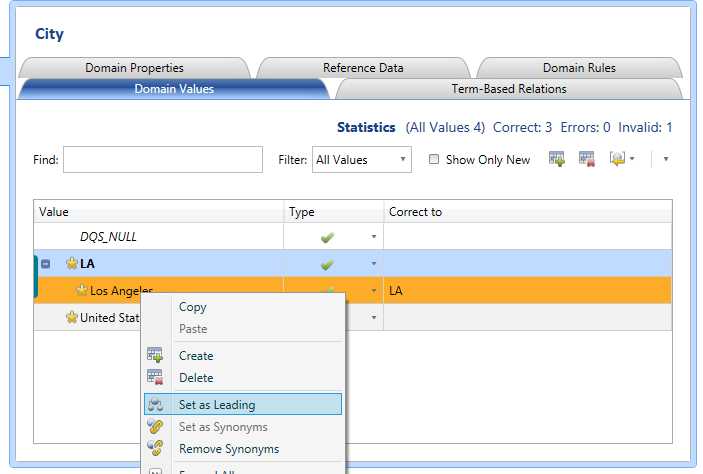
Task: Click the Type column header
Action: 334,212
